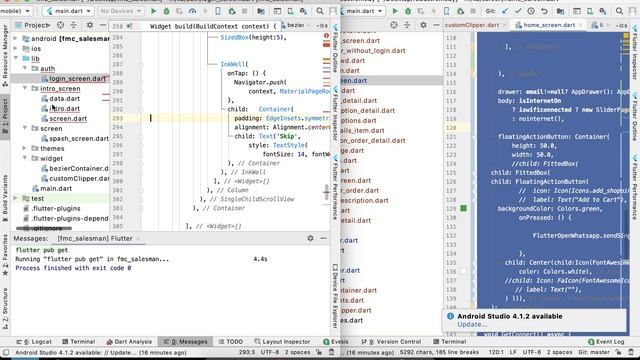Screen dimensions: 640x360
Task: Open right window project panel settings gear
Action: pos(423,25)
